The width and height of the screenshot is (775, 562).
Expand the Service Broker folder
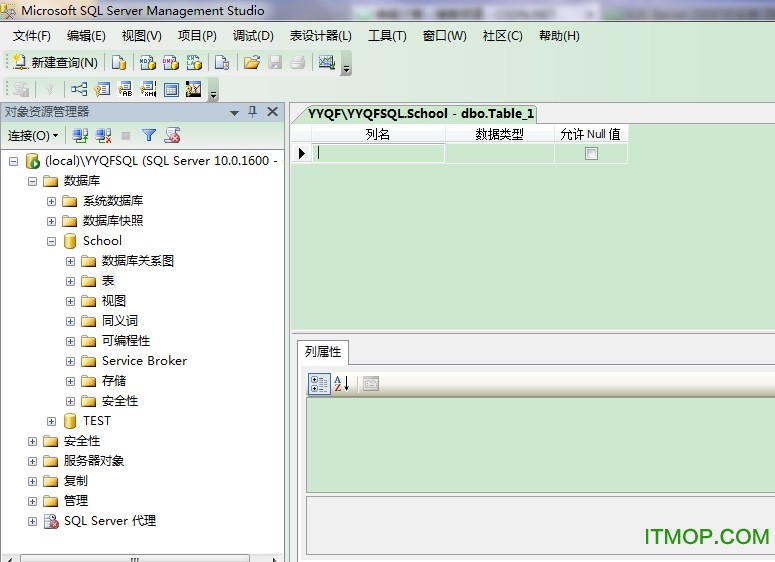pyautogui.click(x=70, y=361)
